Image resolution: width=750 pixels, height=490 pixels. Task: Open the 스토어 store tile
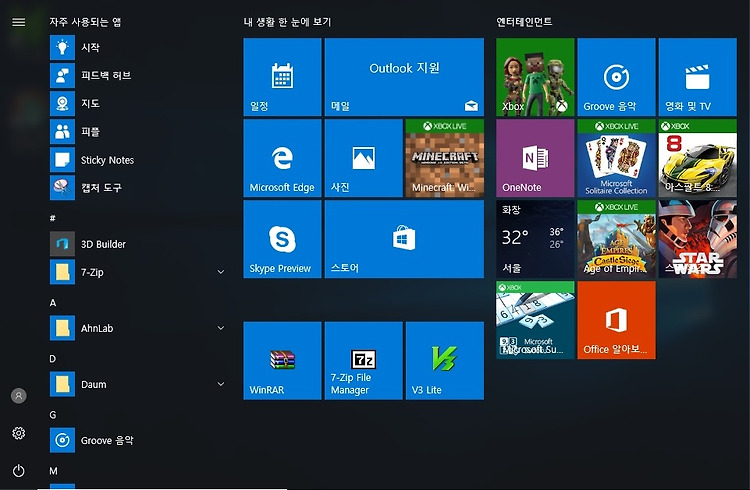pyautogui.click(x=404, y=239)
